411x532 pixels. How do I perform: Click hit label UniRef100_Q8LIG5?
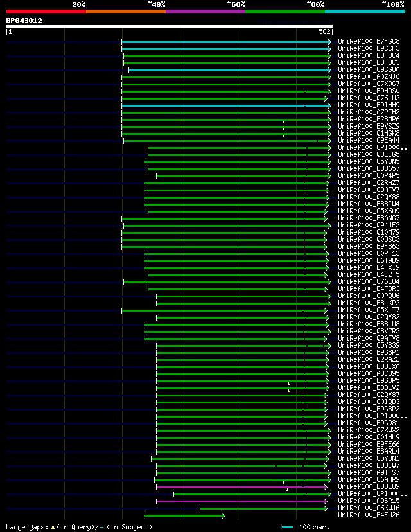click(369, 154)
